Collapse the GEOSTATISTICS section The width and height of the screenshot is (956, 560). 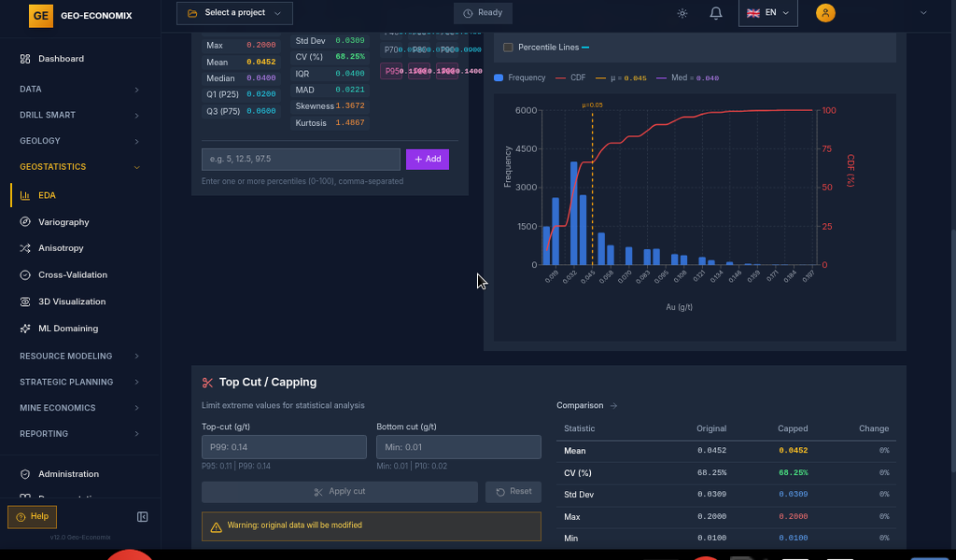(79, 167)
